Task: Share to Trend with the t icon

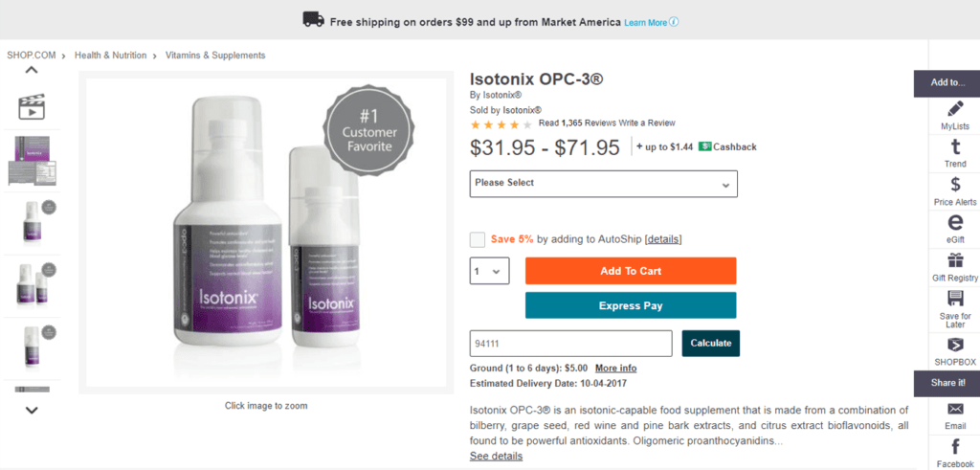Action: pyautogui.click(x=955, y=146)
